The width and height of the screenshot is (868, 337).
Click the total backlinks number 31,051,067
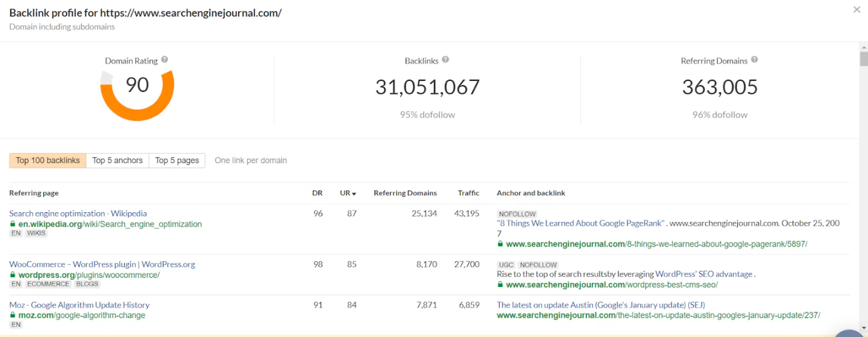coord(427,87)
